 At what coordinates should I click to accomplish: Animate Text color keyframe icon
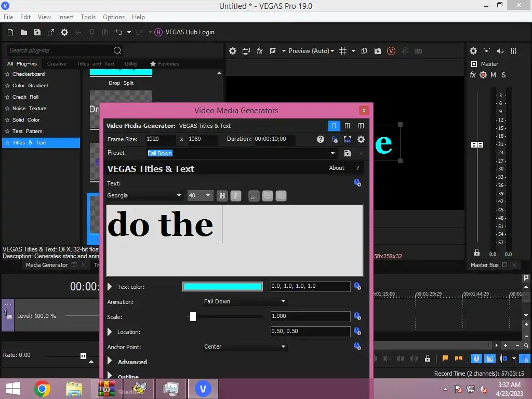[357, 286]
